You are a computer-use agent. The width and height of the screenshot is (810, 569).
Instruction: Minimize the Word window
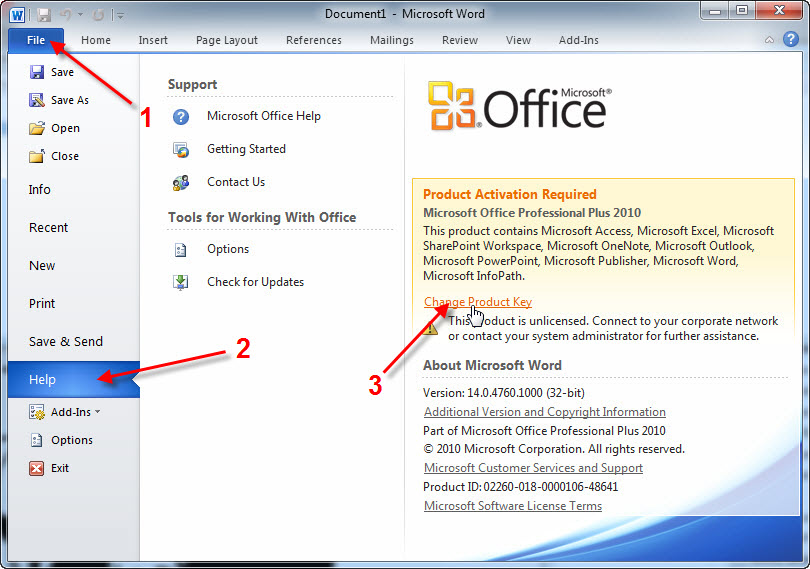point(715,11)
